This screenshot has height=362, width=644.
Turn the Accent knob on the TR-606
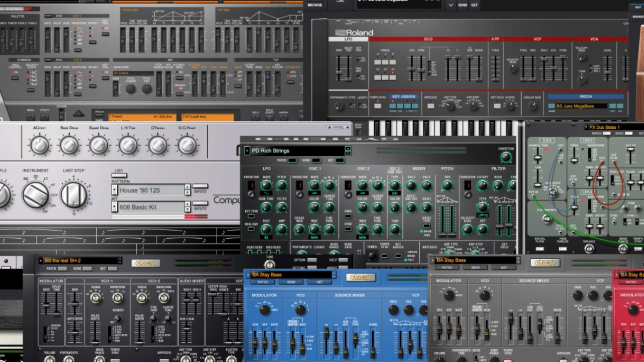(x=40, y=145)
